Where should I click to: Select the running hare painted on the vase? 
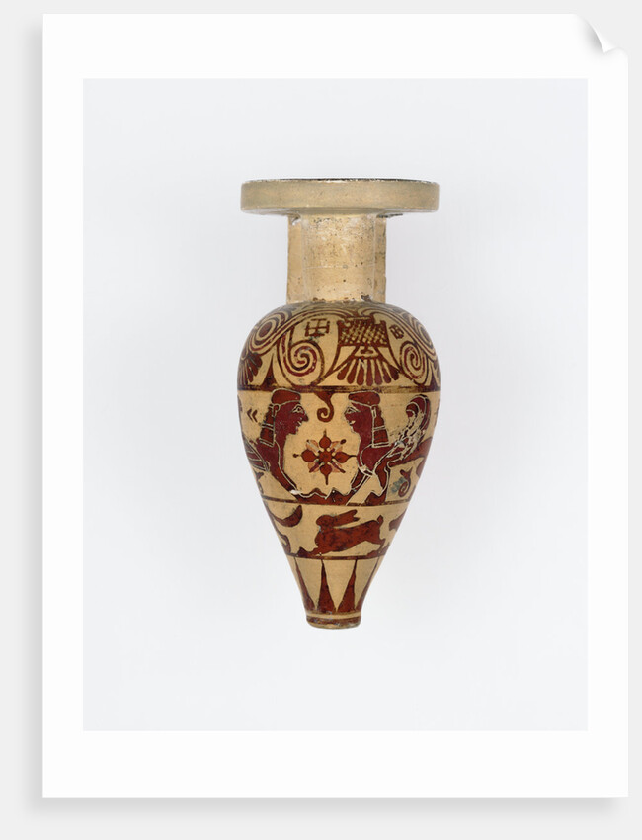(349, 533)
